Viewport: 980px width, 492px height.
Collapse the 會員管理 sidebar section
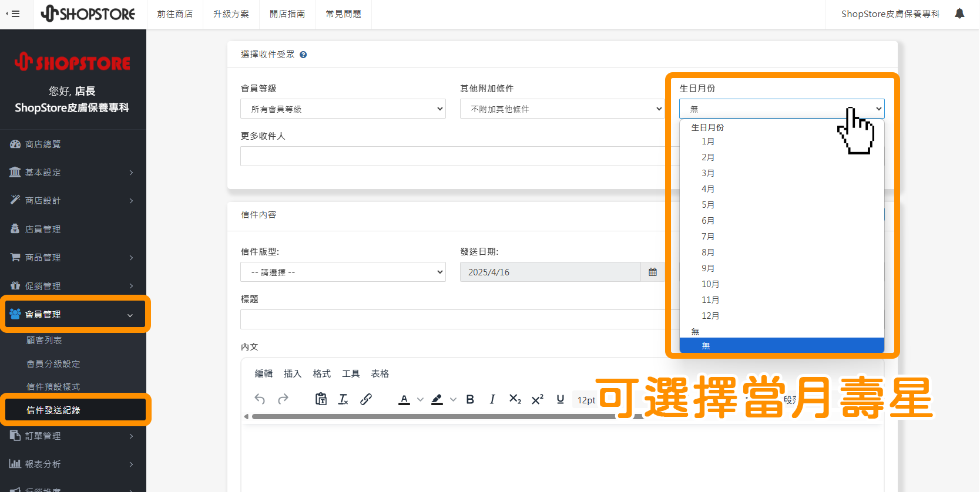(x=75, y=314)
